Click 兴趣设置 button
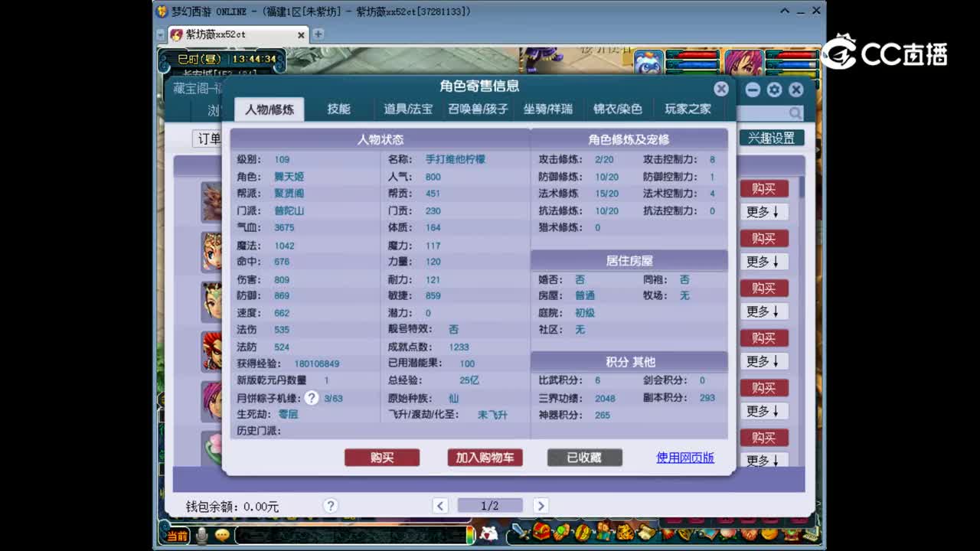 [x=771, y=138]
